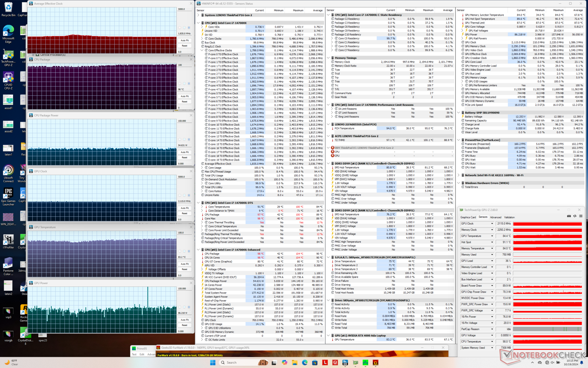Open the Test menu in Prime95
588x368 pixels.
tap(134, 355)
